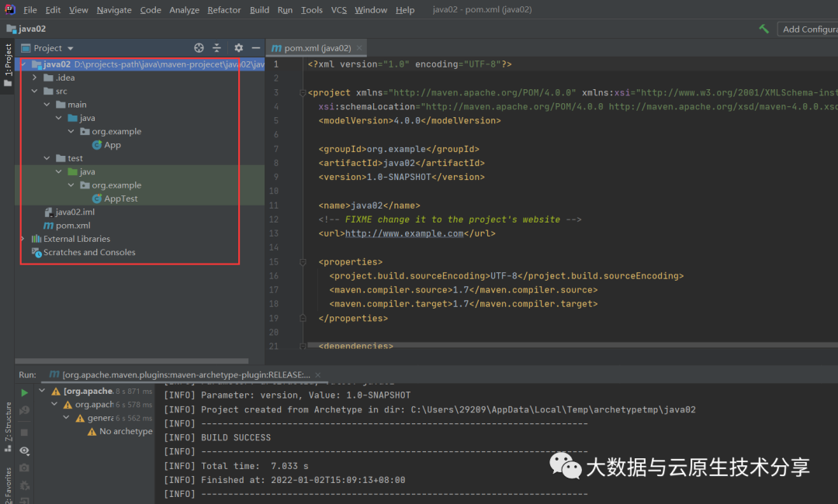The width and height of the screenshot is (838, 504).
Task: Click the AppTest class icon
Action: 97,198
